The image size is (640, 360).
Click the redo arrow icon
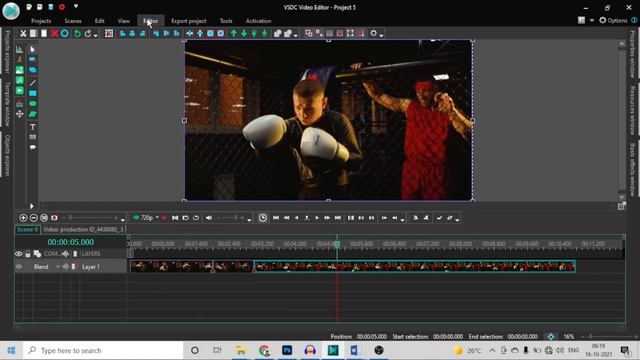(88, 33)
